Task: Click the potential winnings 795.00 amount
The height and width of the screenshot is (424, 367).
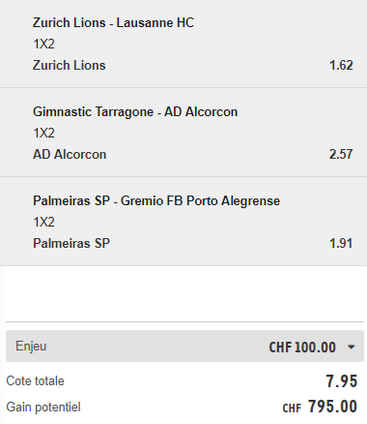Action: tap(332, 407)
